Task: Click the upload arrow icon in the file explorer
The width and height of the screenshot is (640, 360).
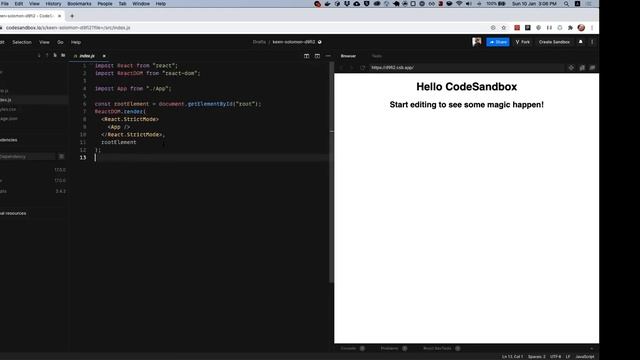Action: click(47, 55)
